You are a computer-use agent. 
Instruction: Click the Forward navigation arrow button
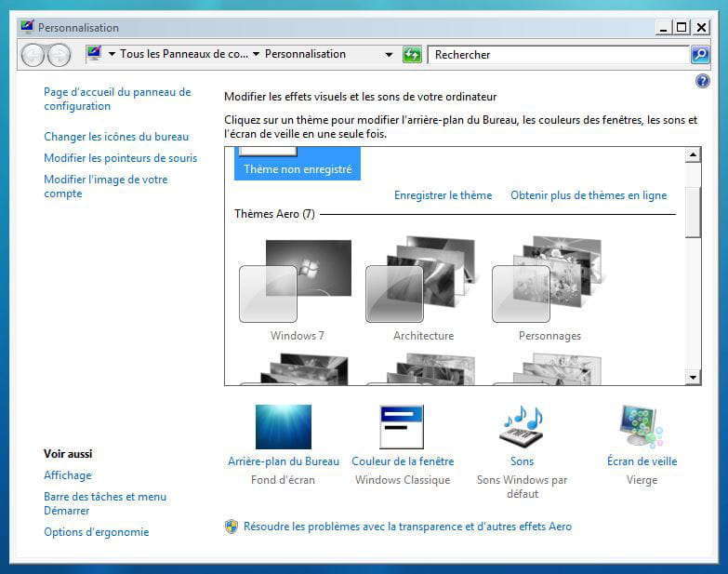click(59, 55)
